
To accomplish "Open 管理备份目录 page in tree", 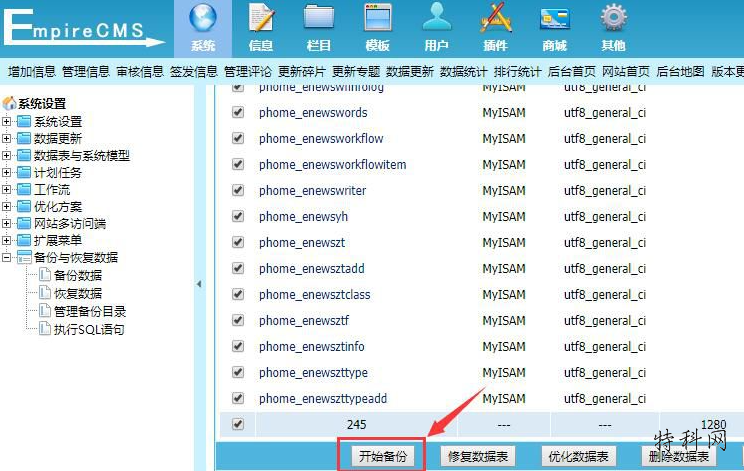I will tap(90, 312).
